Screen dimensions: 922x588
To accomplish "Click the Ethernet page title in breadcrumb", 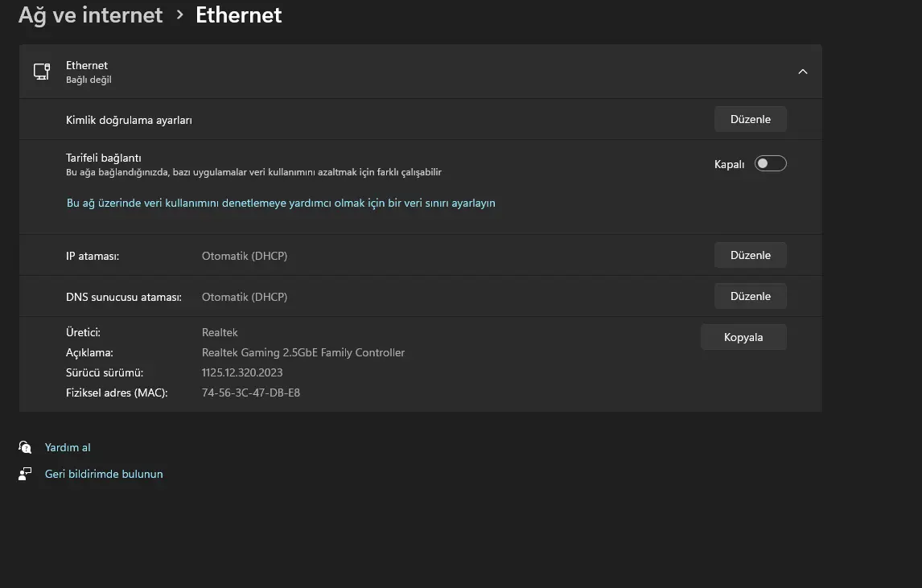I will click(239, 15).
